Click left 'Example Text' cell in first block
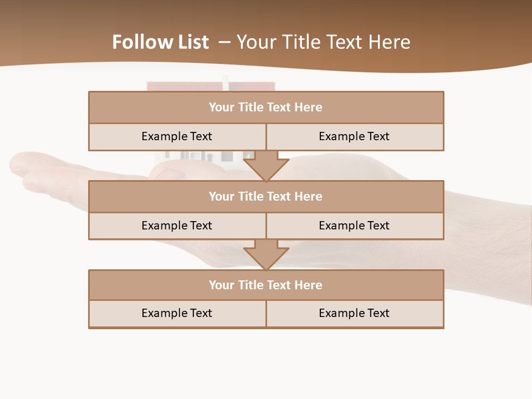The image size is (532, 399). [x=177, y=136]
